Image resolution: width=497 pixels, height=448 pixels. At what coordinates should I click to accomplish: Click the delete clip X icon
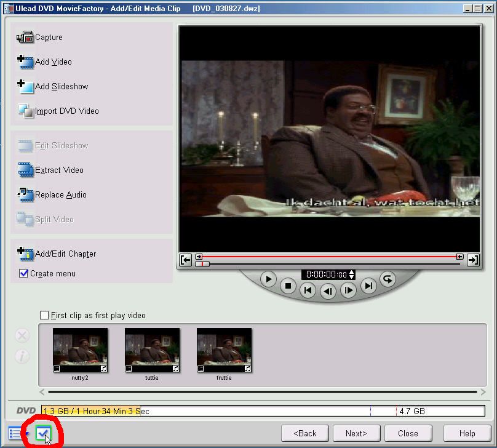click(x=22, y=335)
